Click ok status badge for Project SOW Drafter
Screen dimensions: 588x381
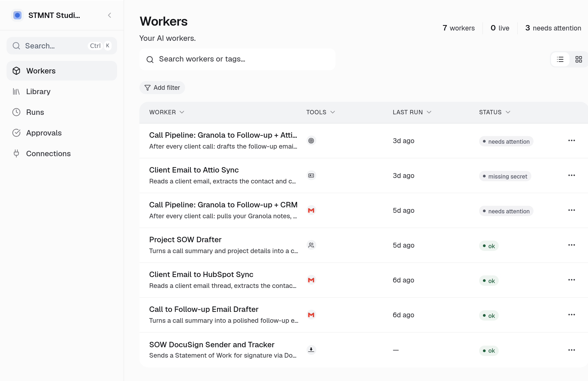click(489, 246)
